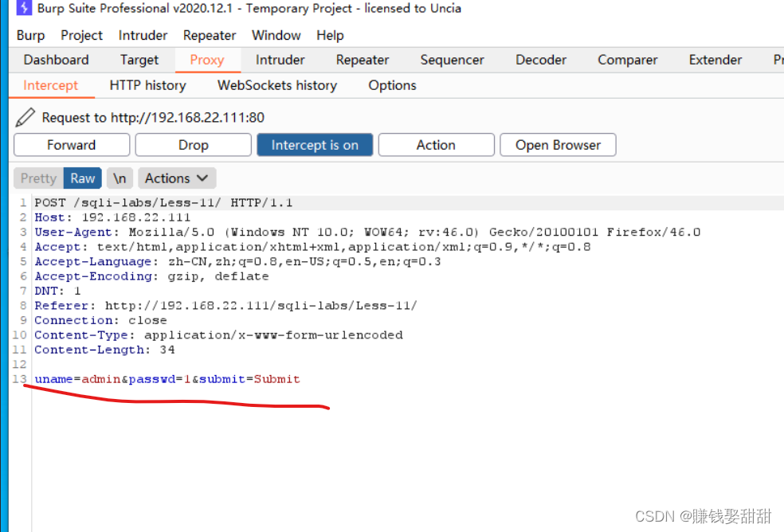Click the Referer header line

[x=225, y=306]
